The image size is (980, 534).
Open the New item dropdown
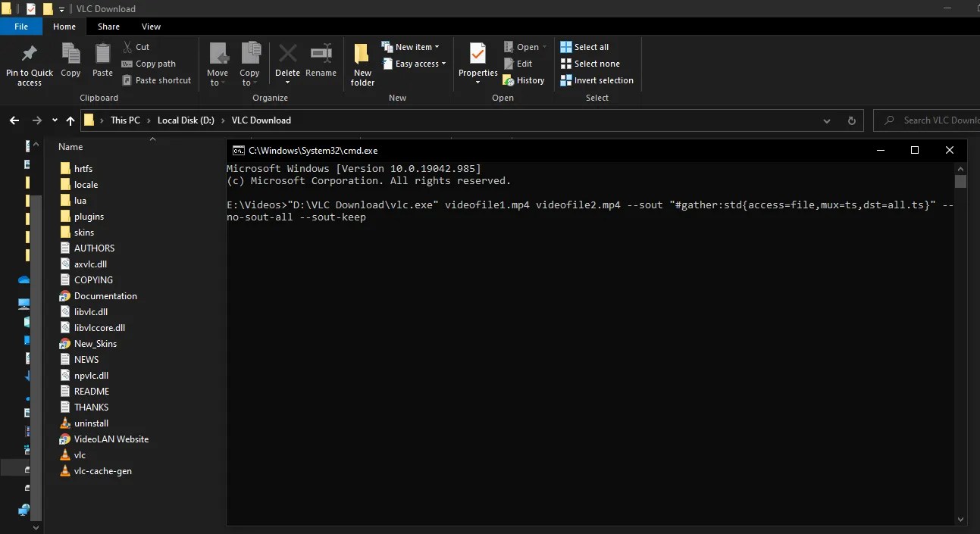(x=410, y=47)
